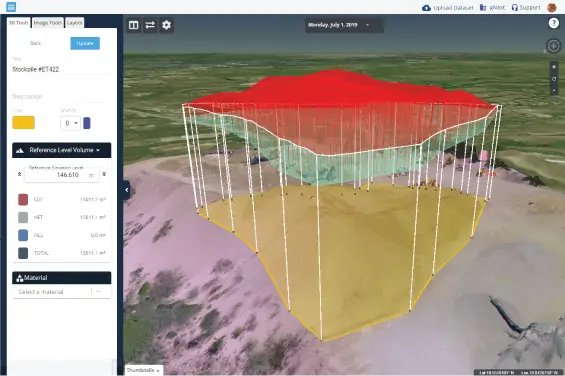Open the split view layout icon

click(x=134, y=25)
